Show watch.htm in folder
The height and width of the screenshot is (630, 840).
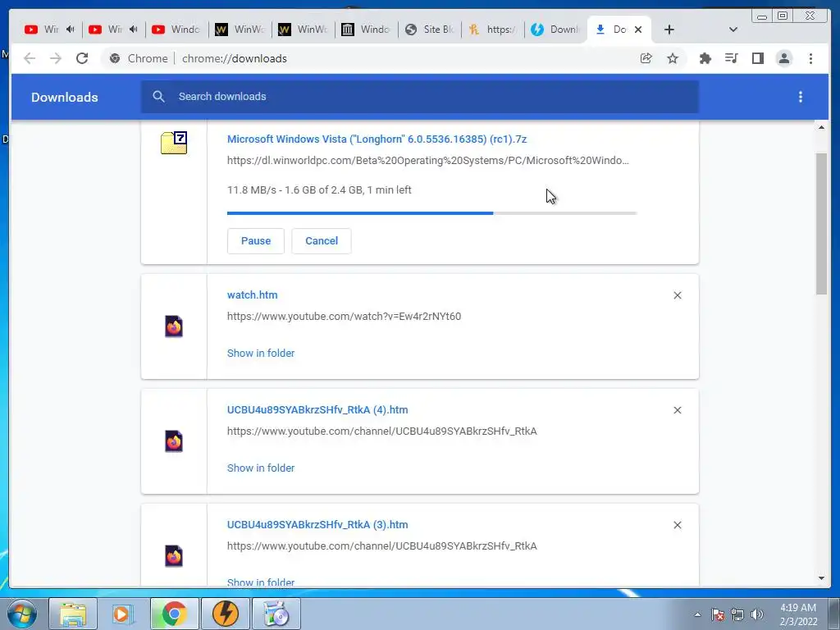(x=261, y=353)
